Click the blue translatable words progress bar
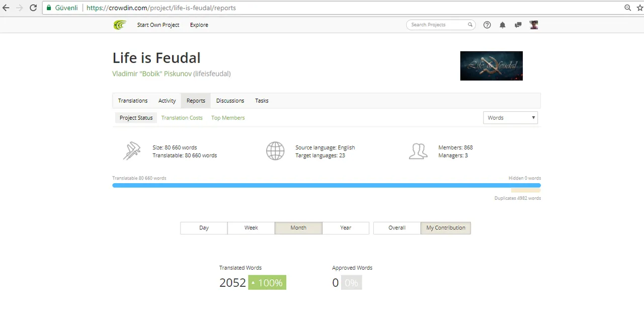The height and width of the screenshot is (316, 644). point(327,185)
